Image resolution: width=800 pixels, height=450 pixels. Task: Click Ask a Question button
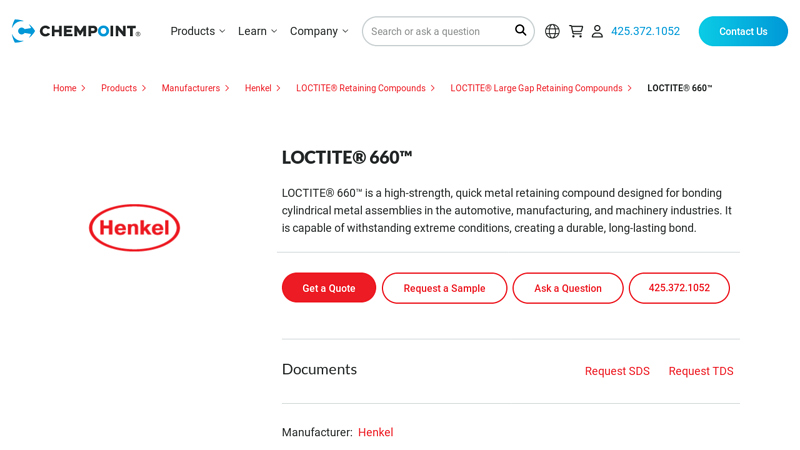(568, 288)
